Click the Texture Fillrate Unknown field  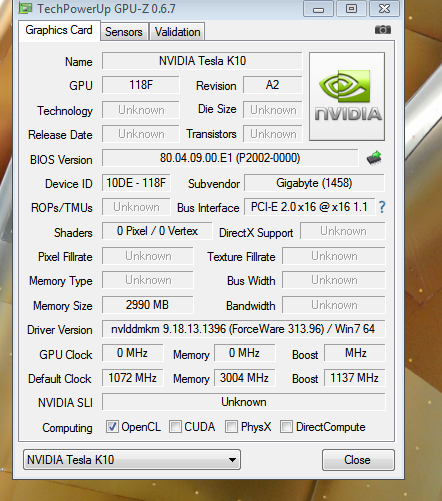(334, 256)
